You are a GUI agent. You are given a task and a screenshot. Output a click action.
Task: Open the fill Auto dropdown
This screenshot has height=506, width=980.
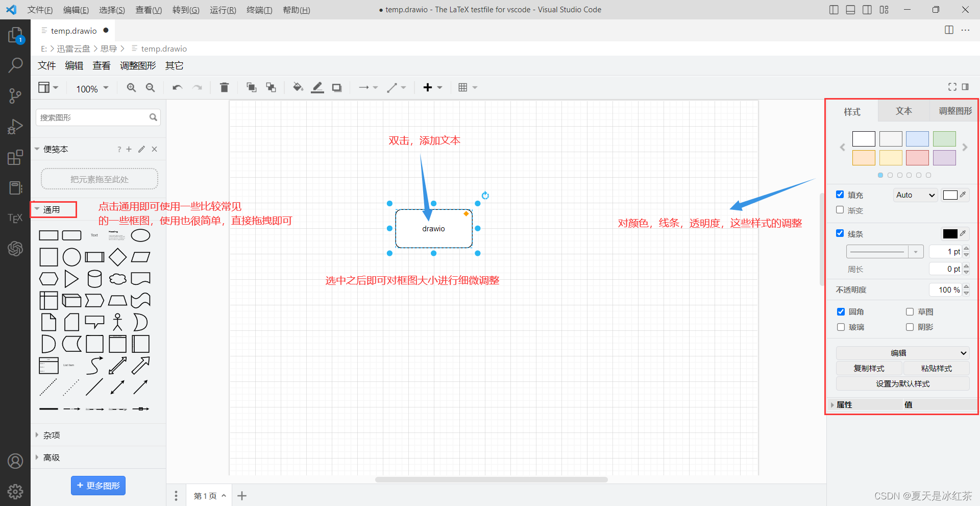916,195
